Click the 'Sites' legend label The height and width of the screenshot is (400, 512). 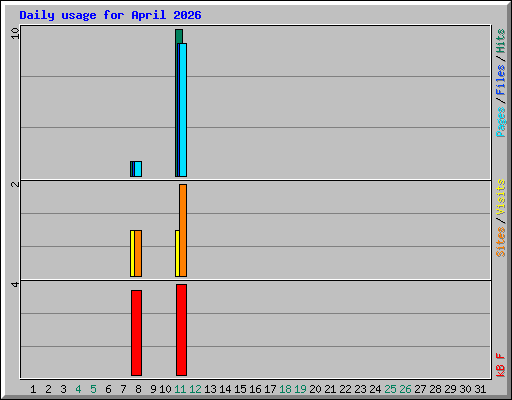point(501,242)
